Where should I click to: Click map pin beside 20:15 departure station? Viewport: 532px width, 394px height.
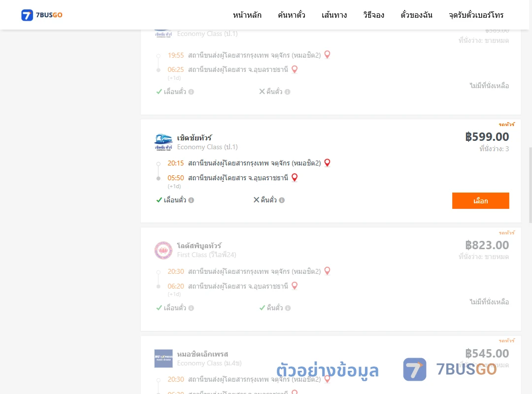[x=327, y=163]
